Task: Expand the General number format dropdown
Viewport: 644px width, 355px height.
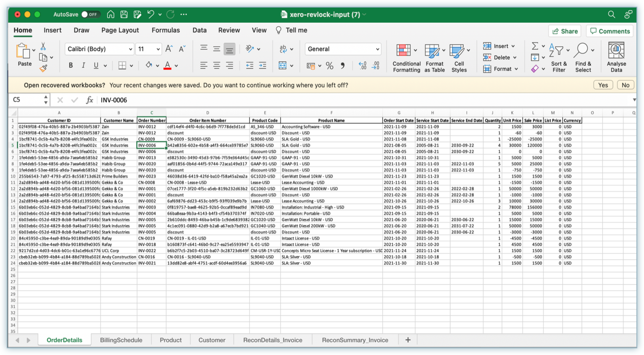Action: 377,49
